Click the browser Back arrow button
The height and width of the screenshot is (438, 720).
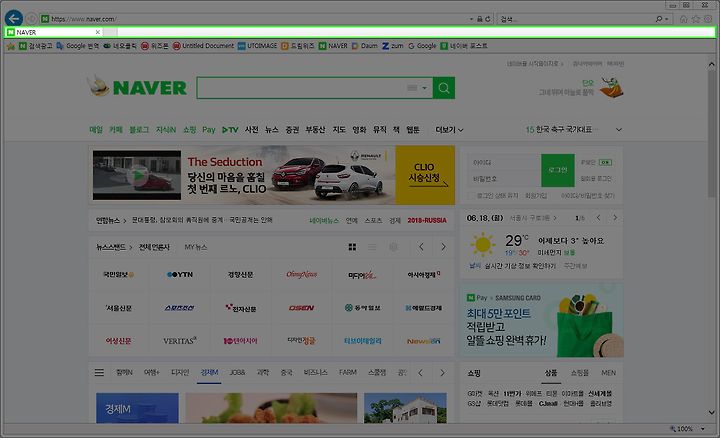[14, 18]
